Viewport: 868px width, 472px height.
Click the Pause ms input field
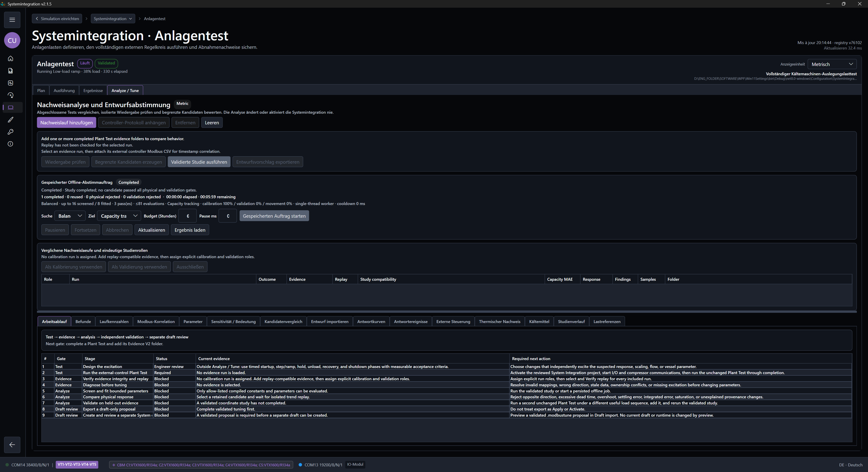tap(228, 216)
